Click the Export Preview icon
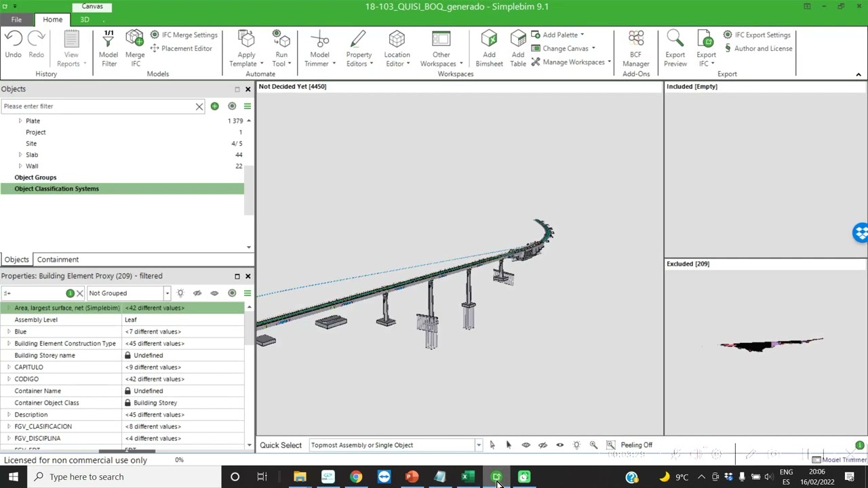 pos(675,39)
